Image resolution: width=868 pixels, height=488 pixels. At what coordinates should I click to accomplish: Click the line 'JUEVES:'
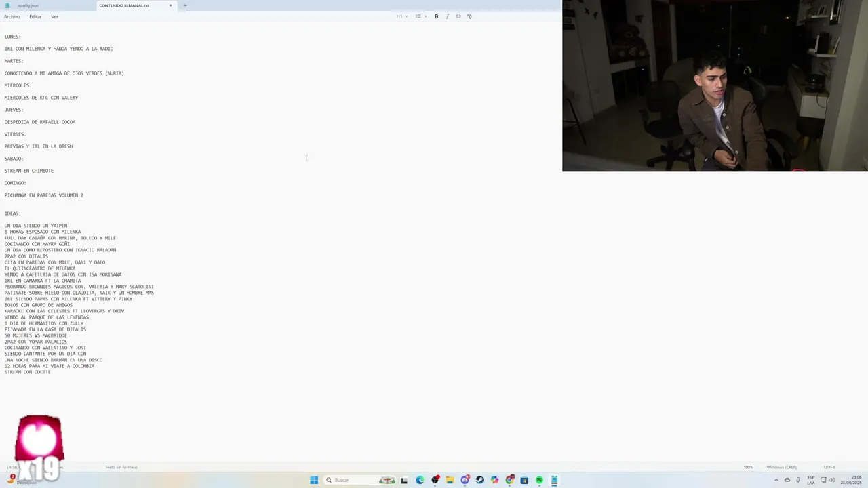click(14, 110)
